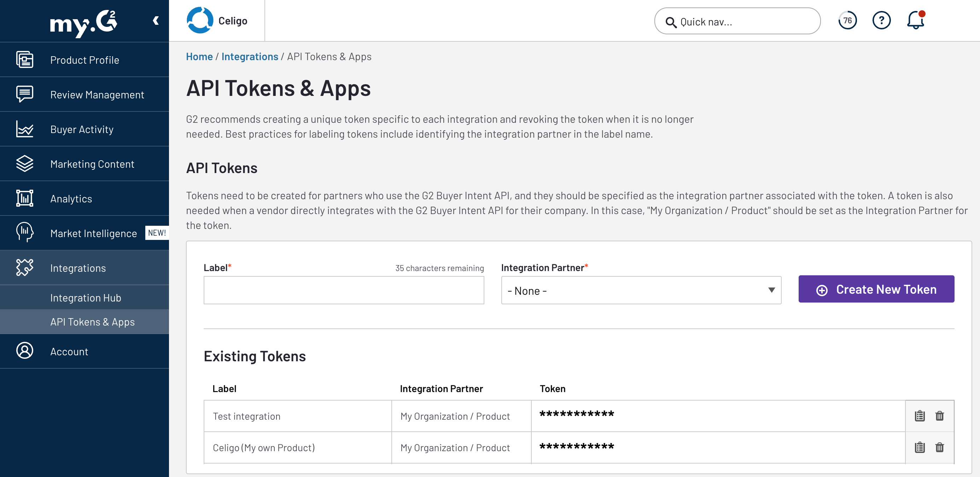Click the Integrations puzzle icon
The image size is (980, 477).
(x=25, y=268)
